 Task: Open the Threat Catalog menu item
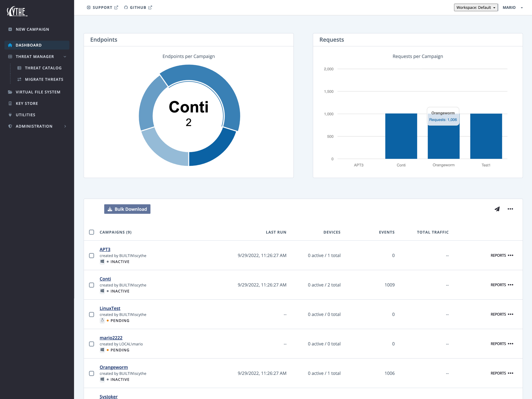point(43,68)
